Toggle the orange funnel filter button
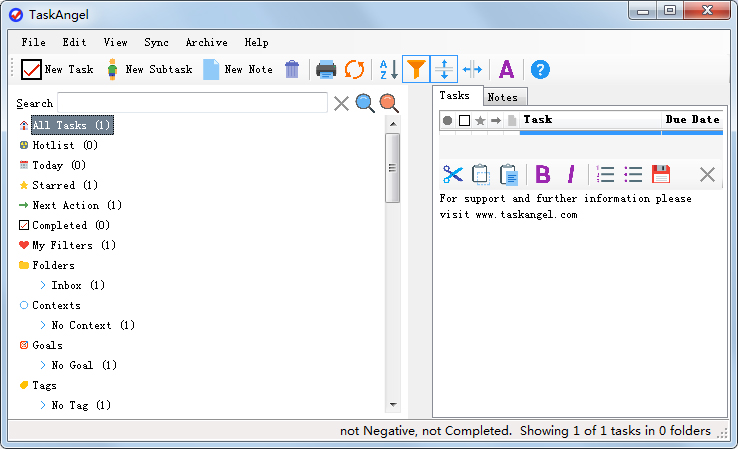 pos(416,69)
